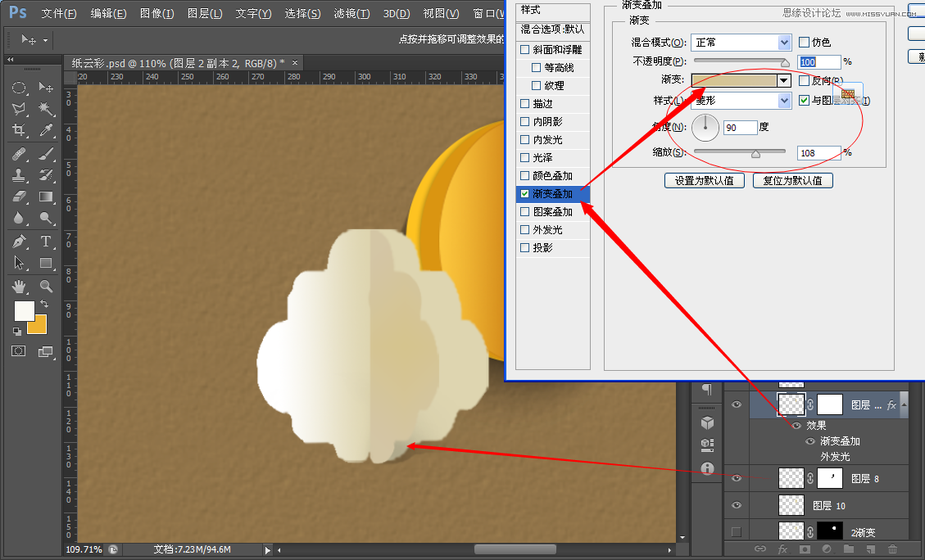The width and height of the screenshot is (925, 560).
Task: Select the Move tool in toolbox
Action: coord(46,88)
